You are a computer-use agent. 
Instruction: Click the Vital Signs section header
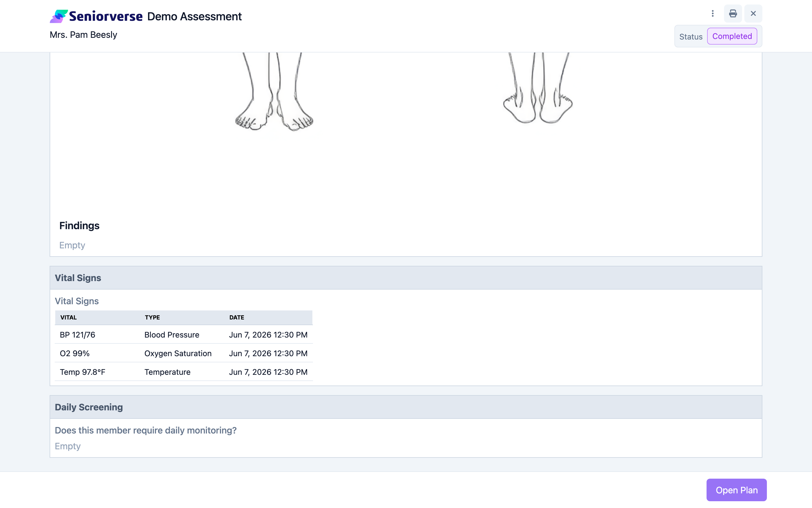[406, 278]
